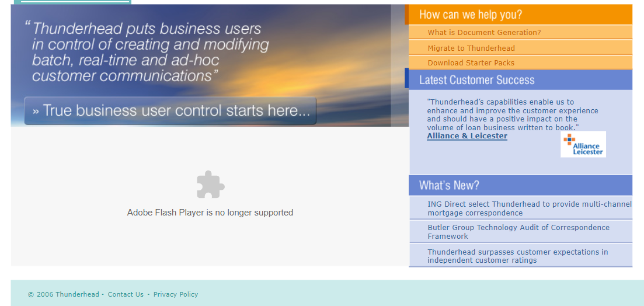Viewport: 644px width, 306px height.
Task: Click the 'Thunderhead puts business users' banner quote
Action: pyautogui.click(x=147, y=52)
